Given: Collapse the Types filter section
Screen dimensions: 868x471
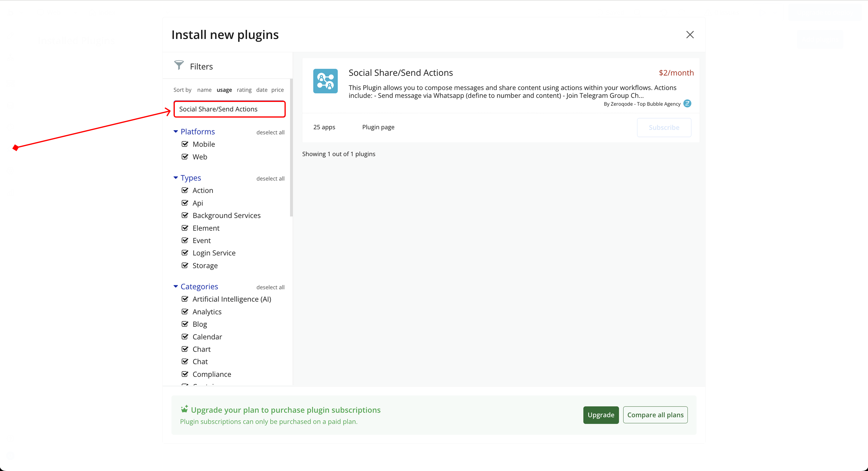Looking at the screenshot, I should (x=175, y=178).
